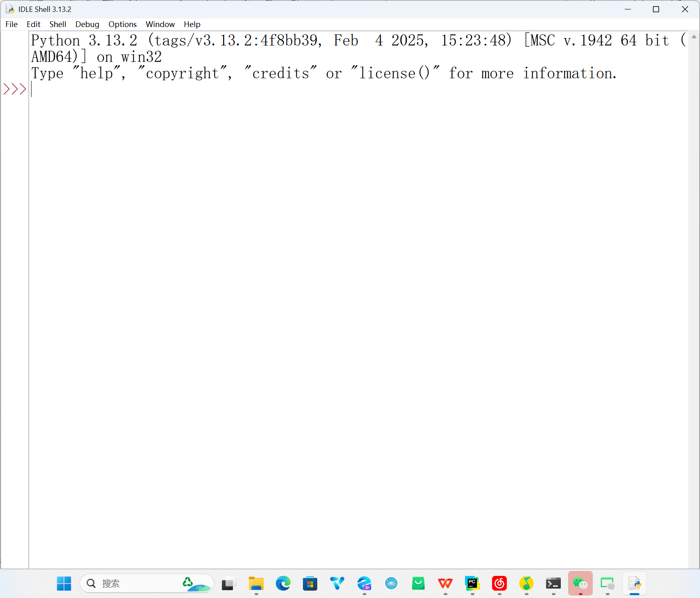This screenshot has height=598, width=700.
Task: Open the terminal app on the taskbar
Action: point(553,583)
